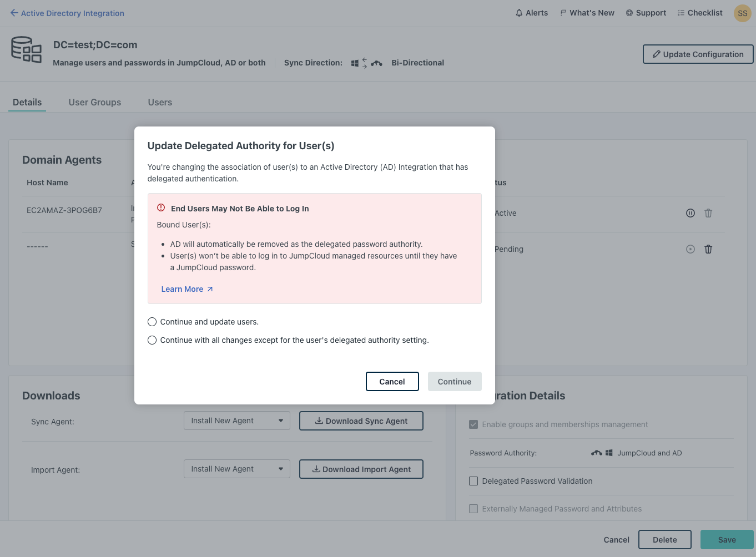
Task: Enable Delegated Password Validation checkbox
Action: coord(473,481)
